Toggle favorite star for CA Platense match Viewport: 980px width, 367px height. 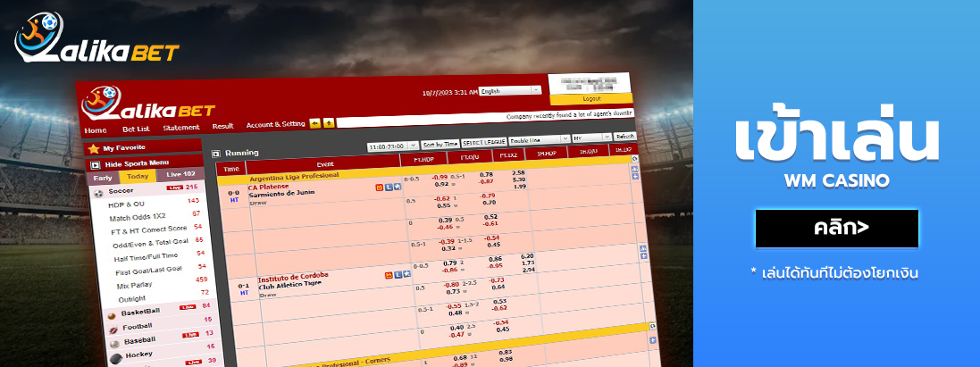(x=380, y=188)
